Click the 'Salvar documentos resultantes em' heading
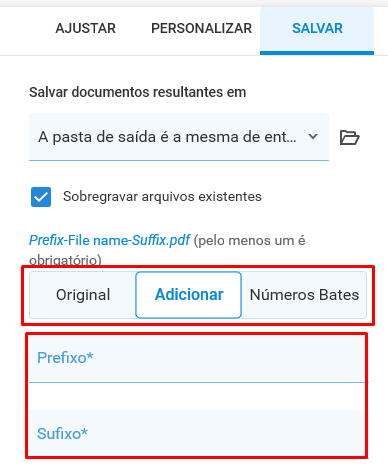This screenshot has width=388, height=468. tap(137, 92)
